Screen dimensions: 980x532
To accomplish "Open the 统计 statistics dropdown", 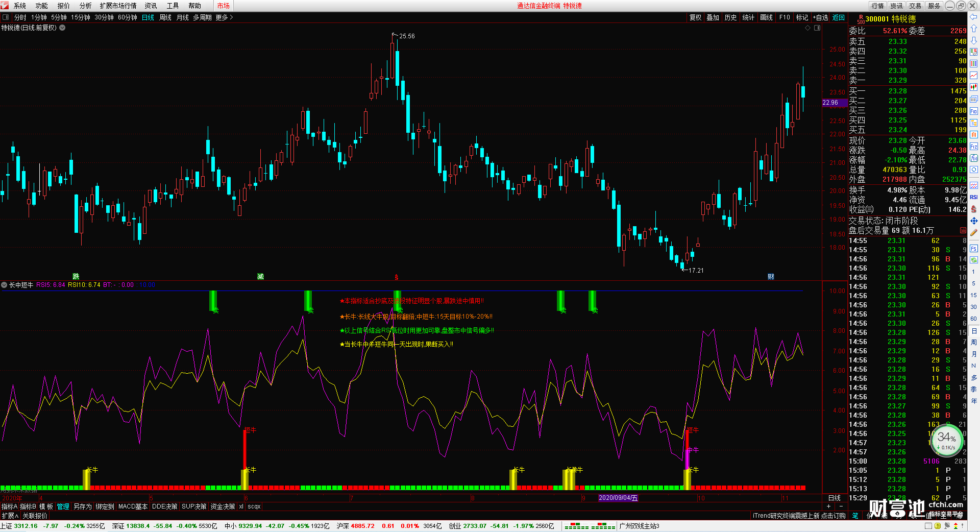I will click(x=748, y=17).
